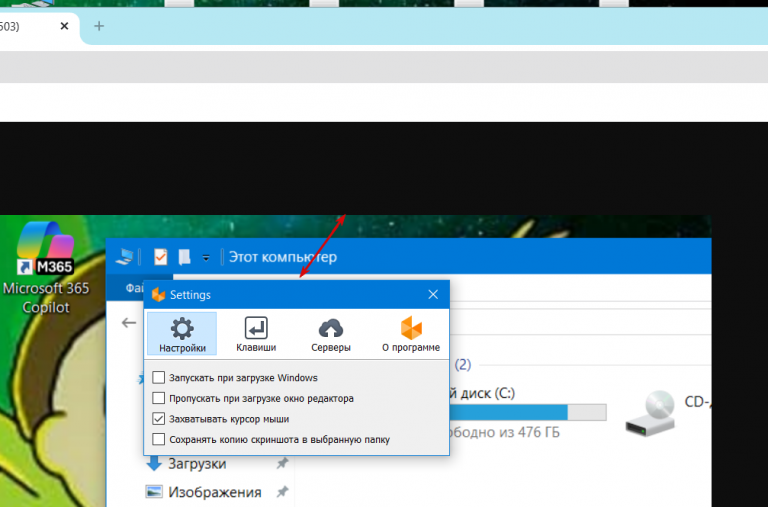Image resolution: width=768 pixels, height=507 pixels.
Task: Uncheck Захватывать курсор мыши option
Action: pyautogui.click(x=158, y=418)
